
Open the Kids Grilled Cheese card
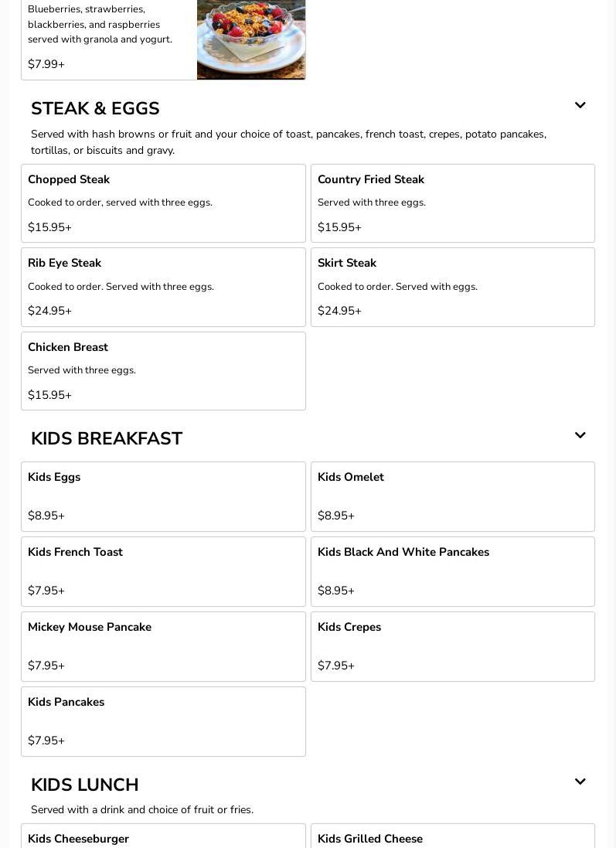click(452, 838)
